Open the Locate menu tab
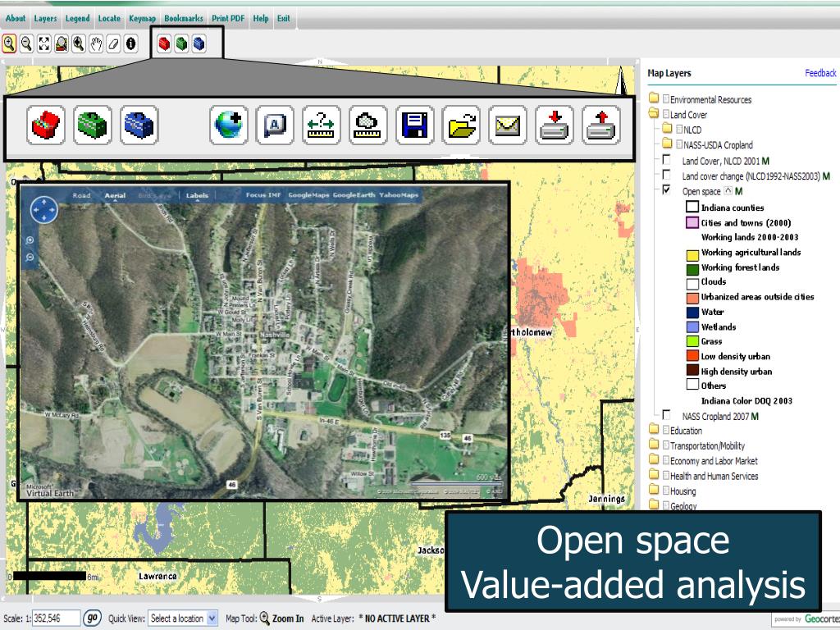 [109, 18]
